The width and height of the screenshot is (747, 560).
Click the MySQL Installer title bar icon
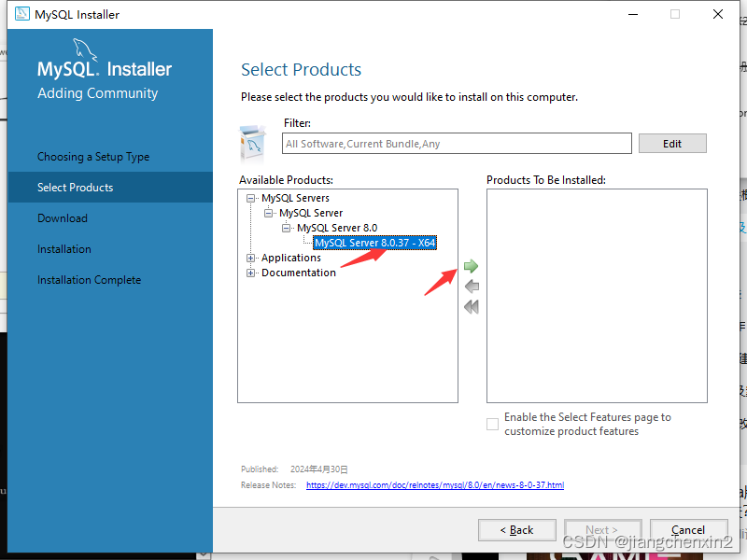pos(21,14)
